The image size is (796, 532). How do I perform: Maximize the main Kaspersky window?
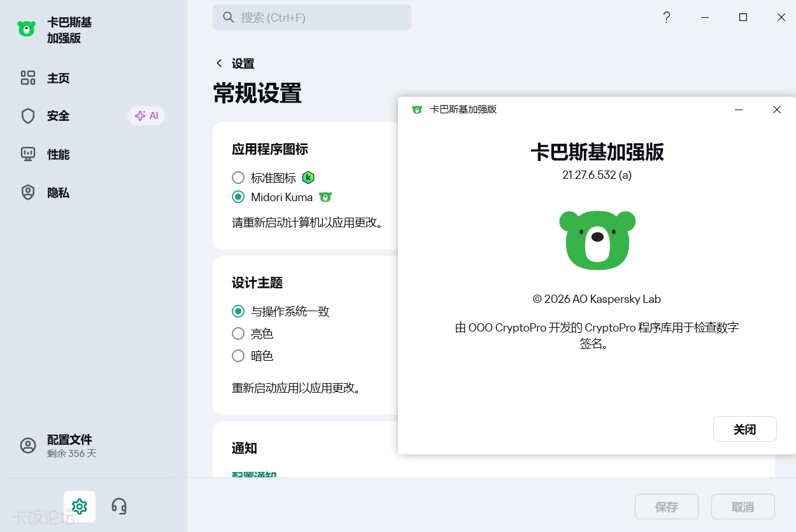click(743, 17)
